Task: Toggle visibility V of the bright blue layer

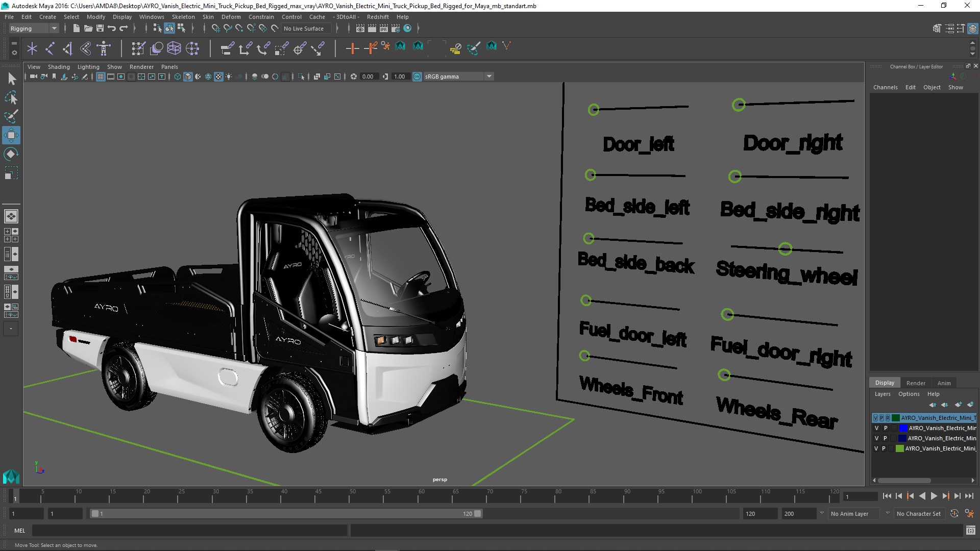Action: point(877,428)
